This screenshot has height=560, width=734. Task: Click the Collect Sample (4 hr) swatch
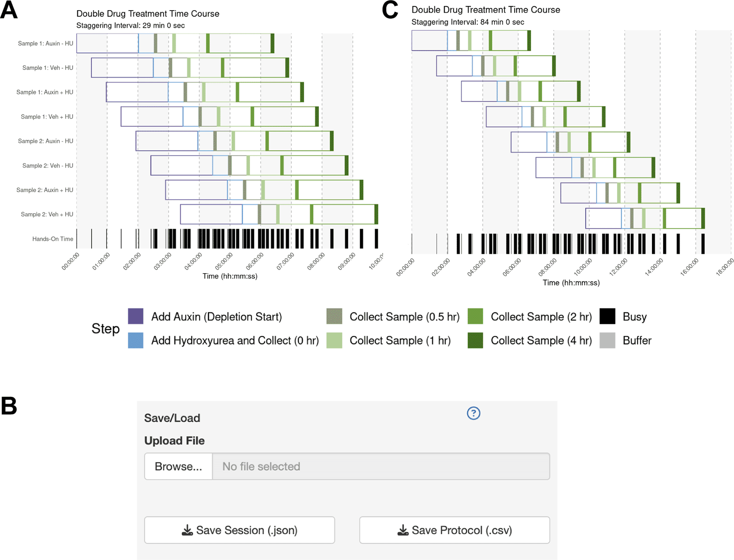(475, 341)
